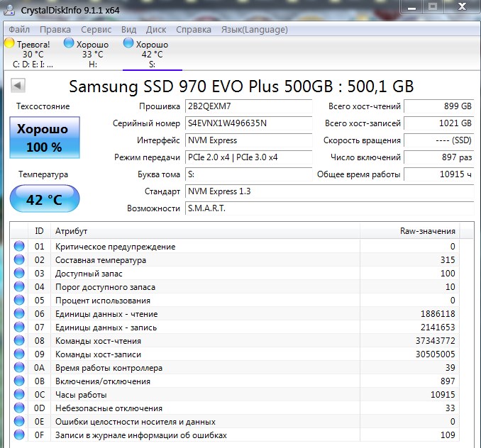
Task: Click status orb of attribute 0E row
Action: pos(19,421)
